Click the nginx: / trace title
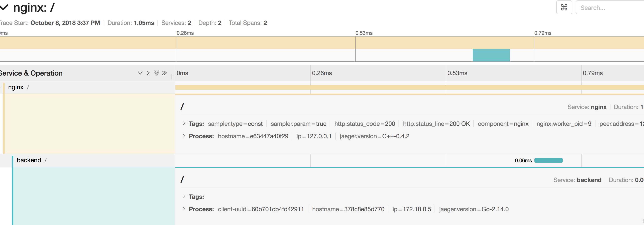Image resolution: width=644 pixels, height=225 pixels. [34, 8]
